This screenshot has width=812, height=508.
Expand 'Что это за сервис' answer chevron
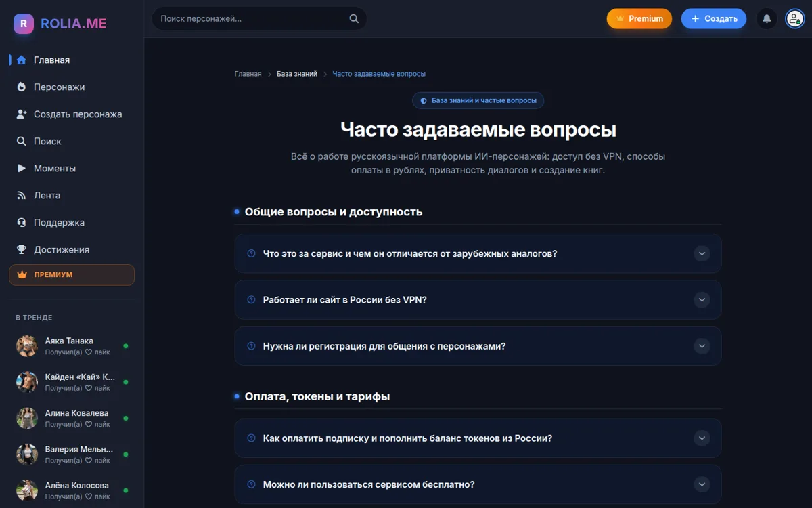click(702, 253)
